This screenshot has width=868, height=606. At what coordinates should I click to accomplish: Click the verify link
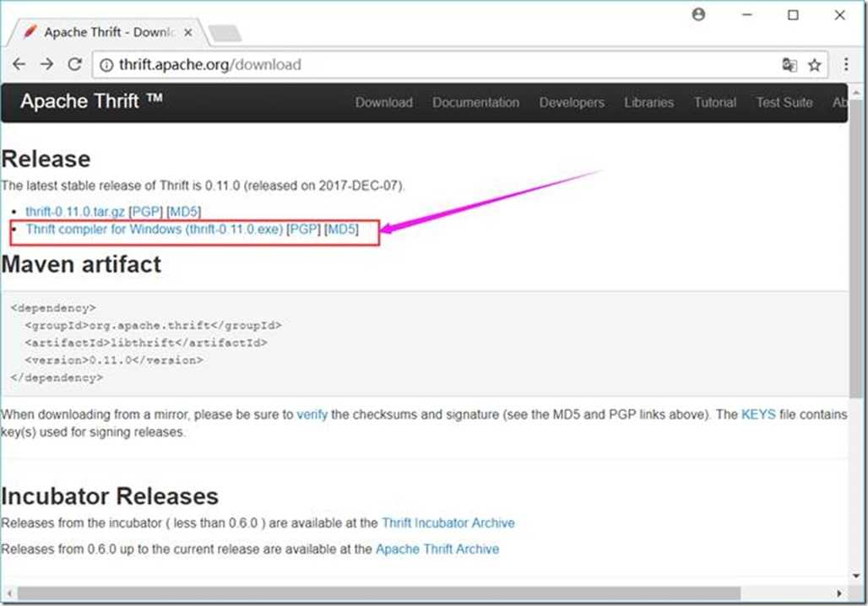click(312, 414)
